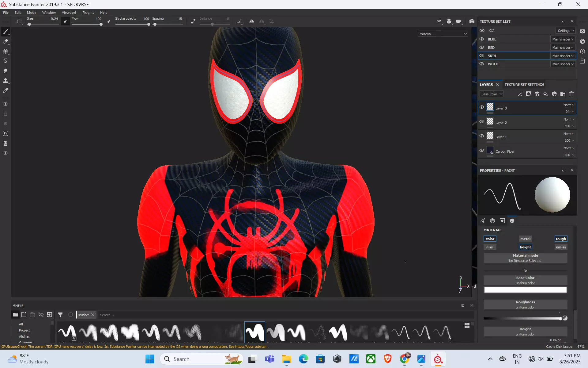This screenshot has width=588, height=368.
Task: Adjust the brush Size slider
Action: (43, 24)
